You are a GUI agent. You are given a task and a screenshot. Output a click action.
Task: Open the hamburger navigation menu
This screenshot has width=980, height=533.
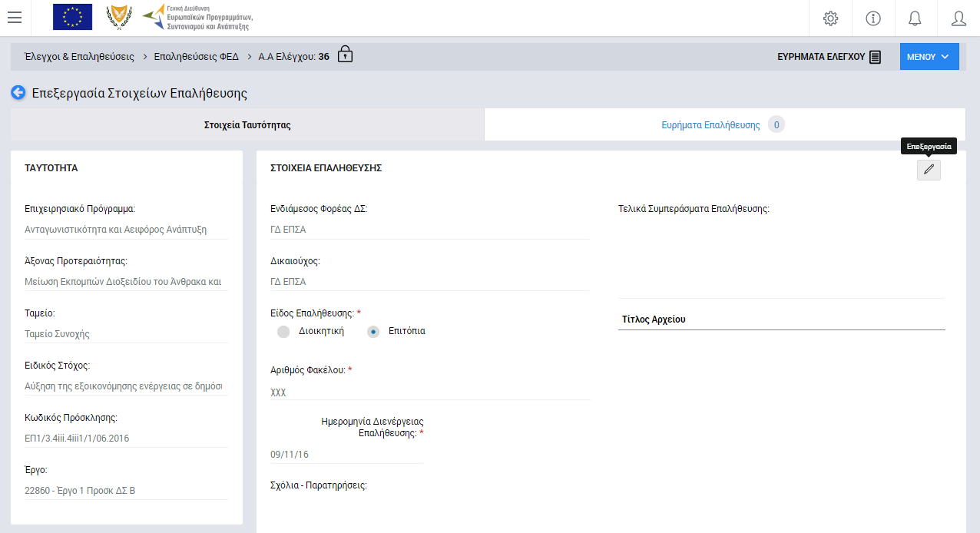point(14,18)
